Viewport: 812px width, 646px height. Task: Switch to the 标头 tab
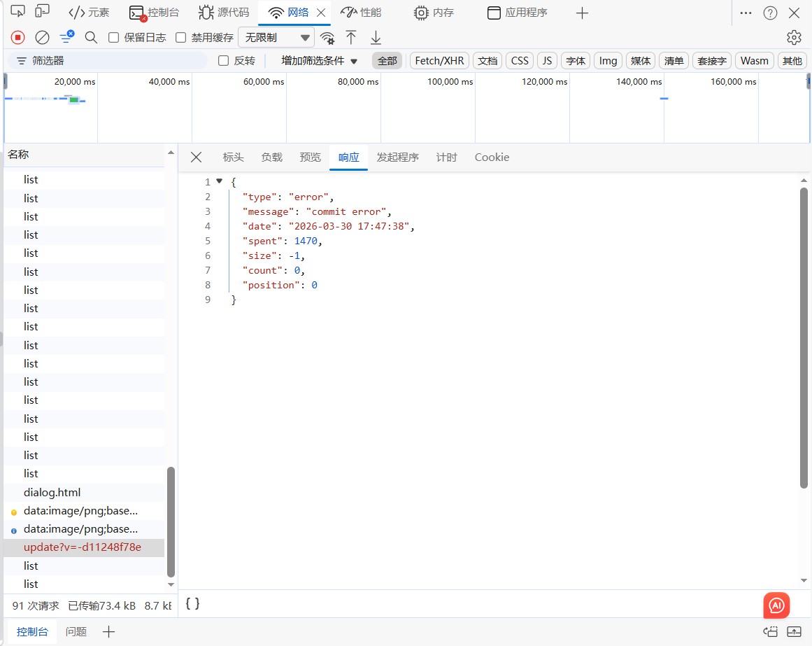(233, 157)
